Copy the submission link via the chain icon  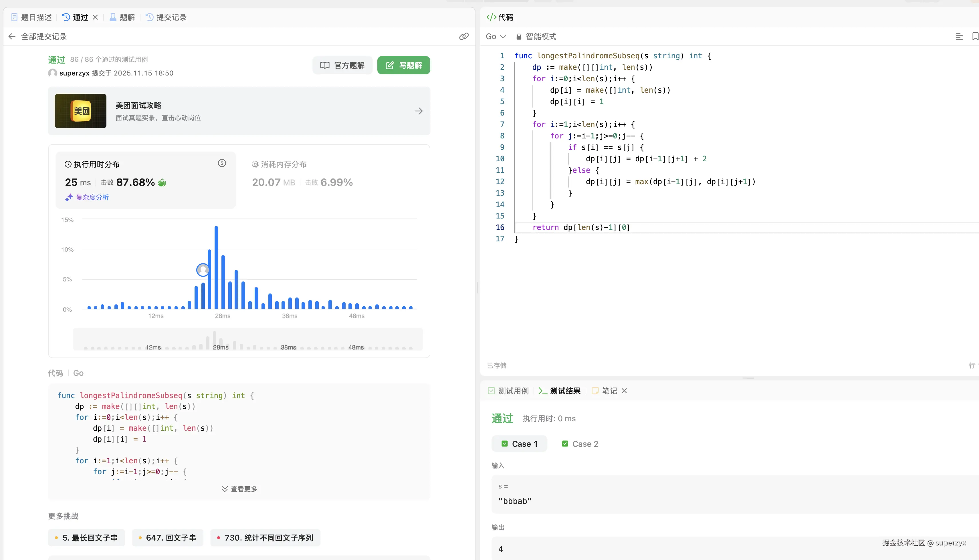(x=464, y=37)
